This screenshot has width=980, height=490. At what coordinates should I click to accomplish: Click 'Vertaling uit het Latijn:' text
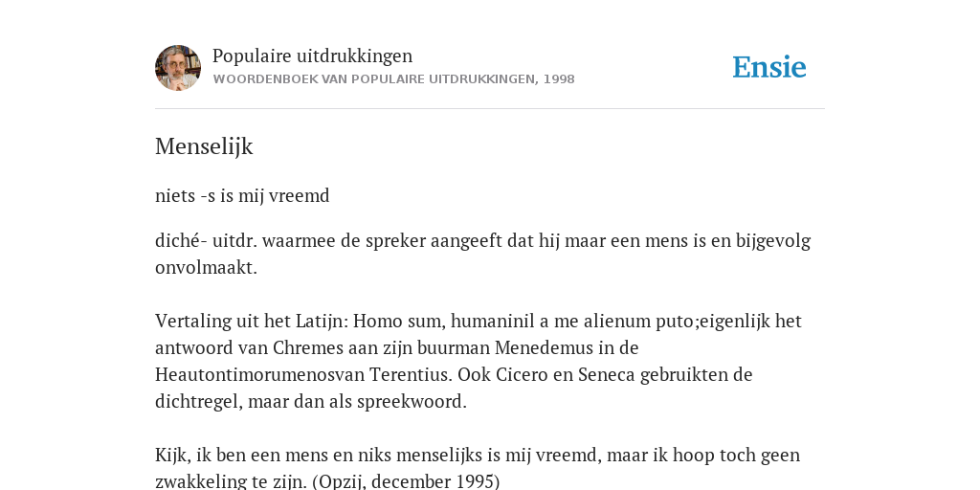point(252,322)
